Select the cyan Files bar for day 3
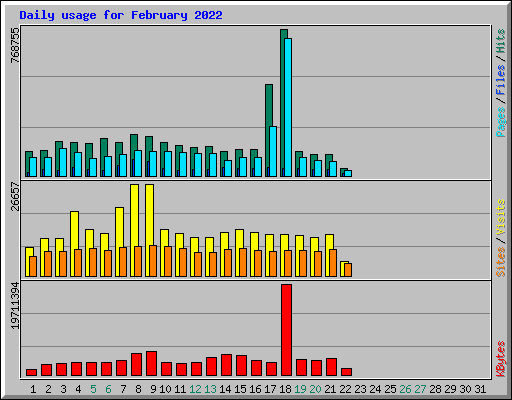Image resolution: width=512 pixels, height=400 pixels. [63, 162]
